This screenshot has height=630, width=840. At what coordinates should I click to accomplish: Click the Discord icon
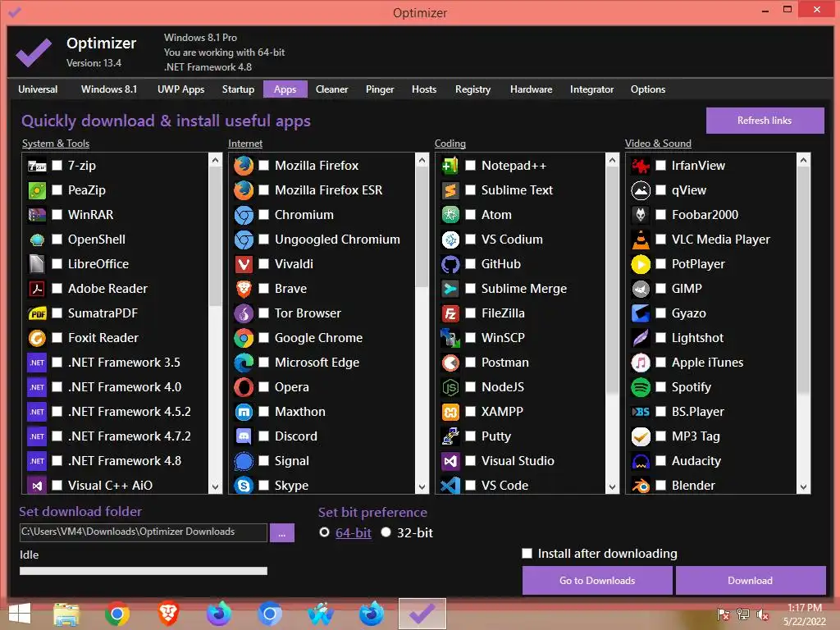pos(244,436)
